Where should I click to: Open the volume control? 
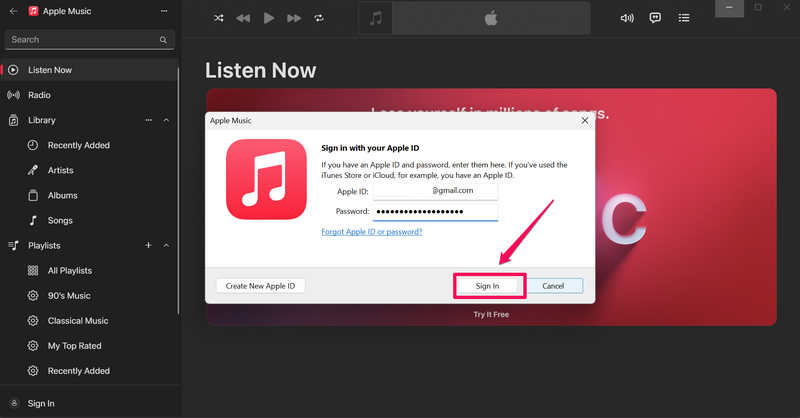click(627, 18)
